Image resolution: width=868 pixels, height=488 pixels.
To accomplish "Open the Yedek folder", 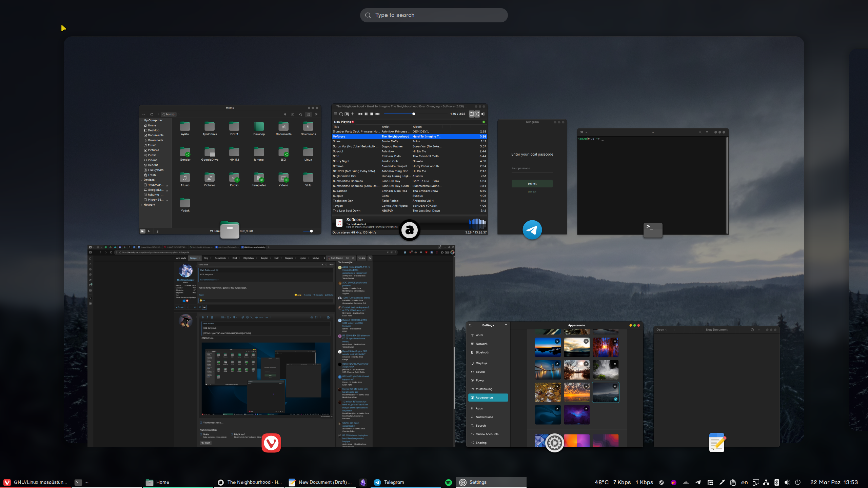I will click(185, 205).
